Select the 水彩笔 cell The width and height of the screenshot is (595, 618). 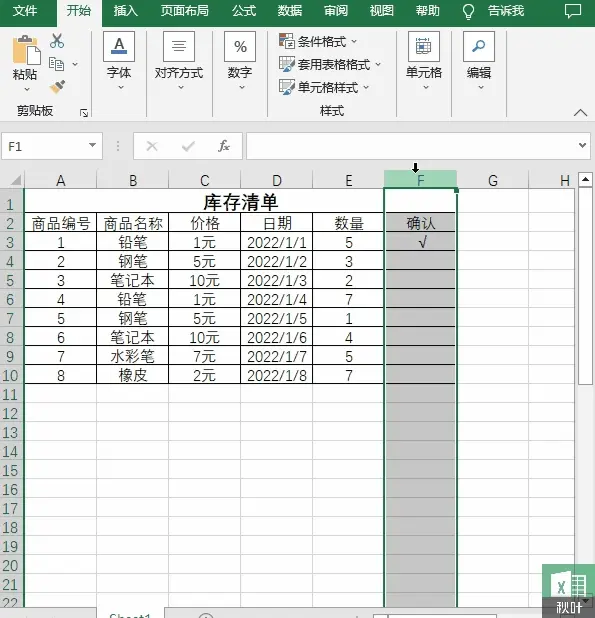click(132, 356)
